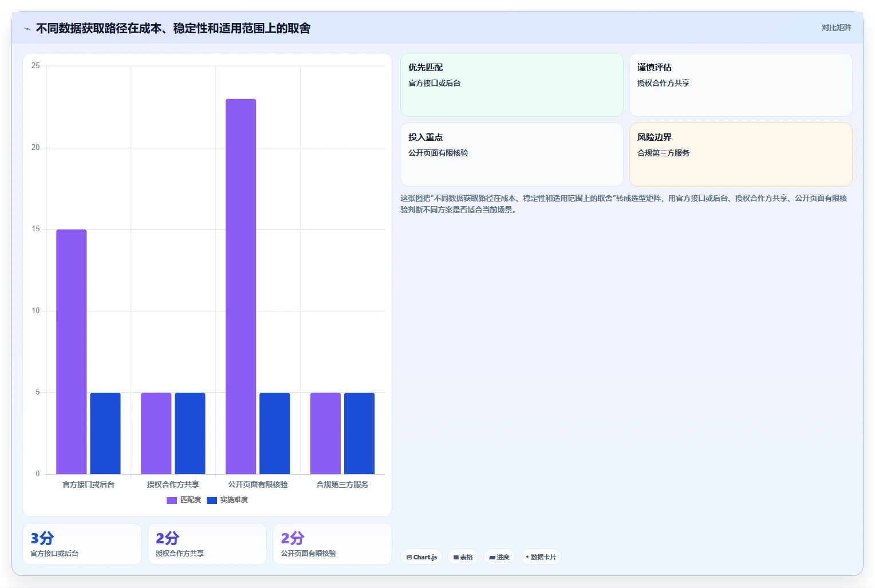
Task: Select the 表格 tag
Action: click(463, 557)
